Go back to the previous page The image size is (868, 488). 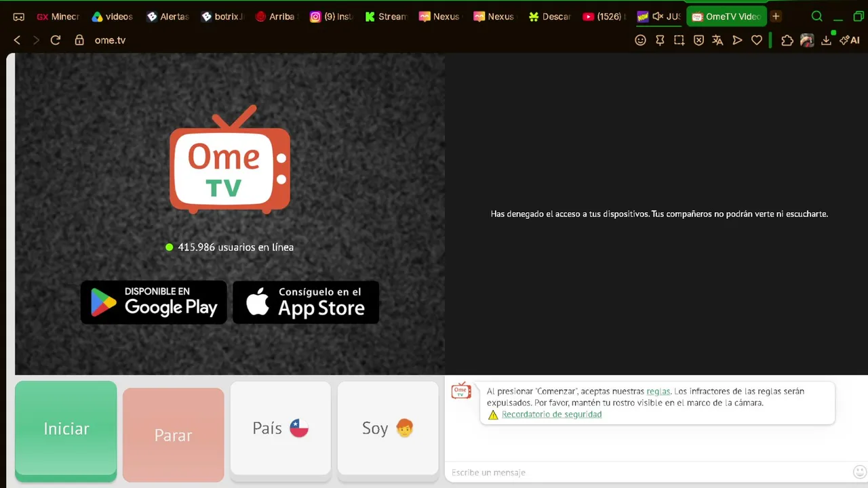(x=17, y=40)
